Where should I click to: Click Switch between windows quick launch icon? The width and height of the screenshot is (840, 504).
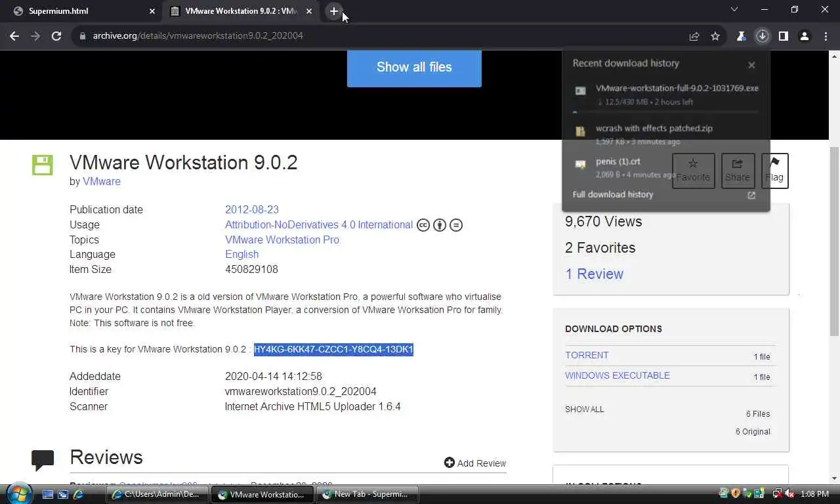point(63,494)
